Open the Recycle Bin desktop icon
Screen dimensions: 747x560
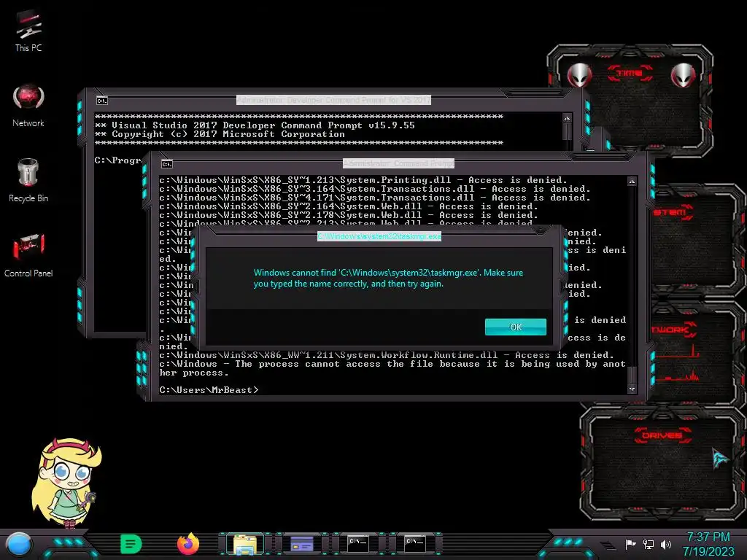click(28, 181)
